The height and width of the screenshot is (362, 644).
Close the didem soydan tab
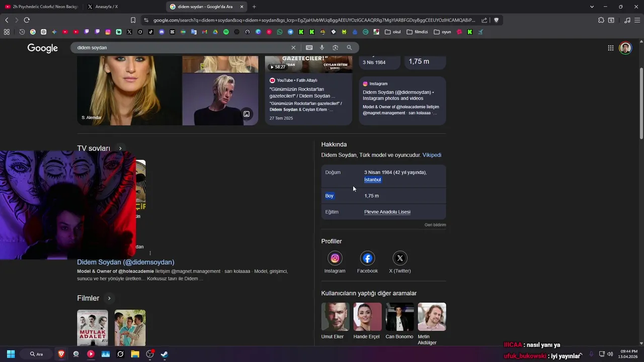click(242, 7)
